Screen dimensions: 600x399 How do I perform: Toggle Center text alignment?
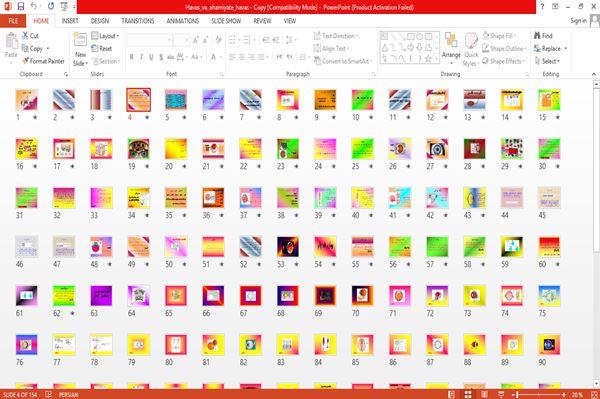241,57
